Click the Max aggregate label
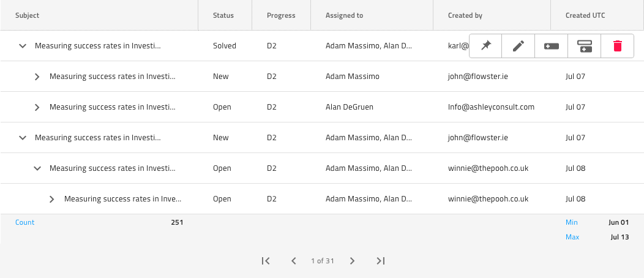The width and height of the screenshot is (644, 278). coord(572,237)
